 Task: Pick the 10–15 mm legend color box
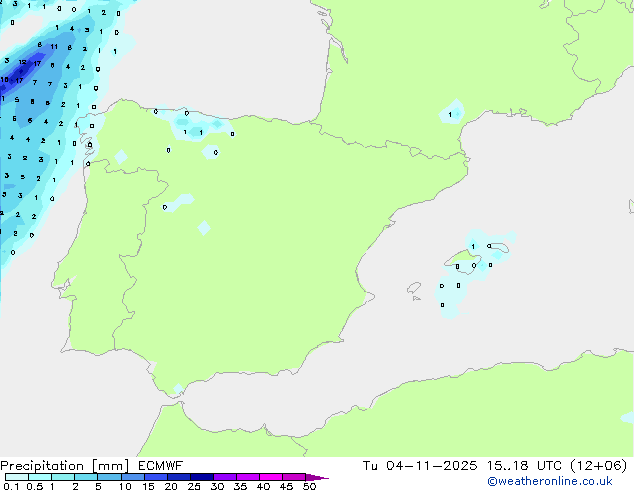point(133,477)
